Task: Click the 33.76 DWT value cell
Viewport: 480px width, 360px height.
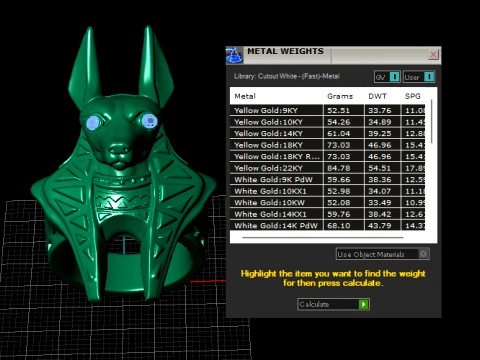Action: pos(382,110)
